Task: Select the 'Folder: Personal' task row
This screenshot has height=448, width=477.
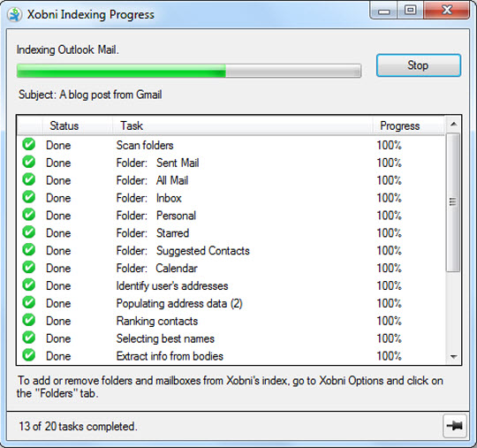Action: [231, 216]
